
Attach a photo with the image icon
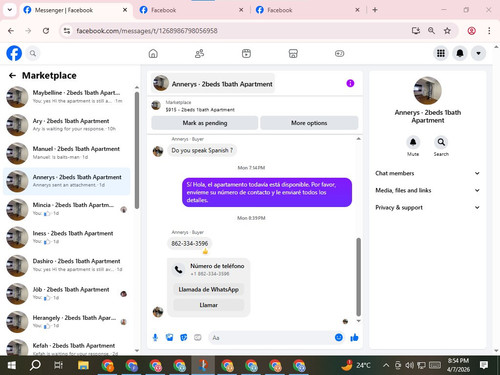pyautogui.click(x=169, y=338)
